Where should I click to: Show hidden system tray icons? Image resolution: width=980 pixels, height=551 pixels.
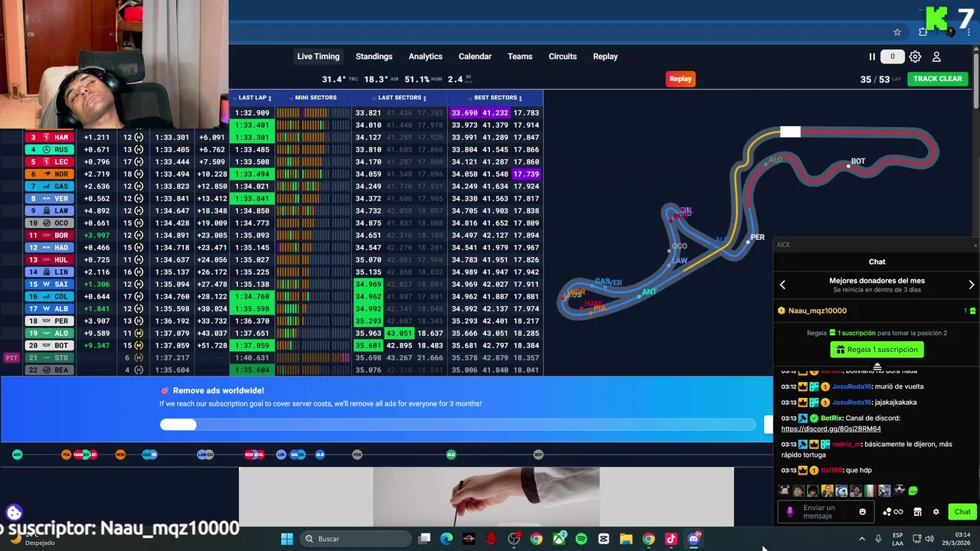(x=862, y=539)
